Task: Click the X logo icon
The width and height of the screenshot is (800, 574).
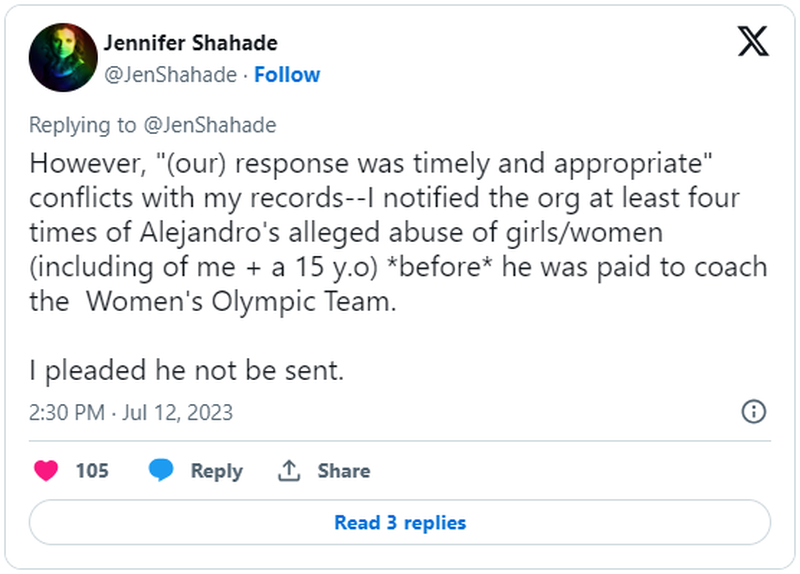Action: point(753,41)
